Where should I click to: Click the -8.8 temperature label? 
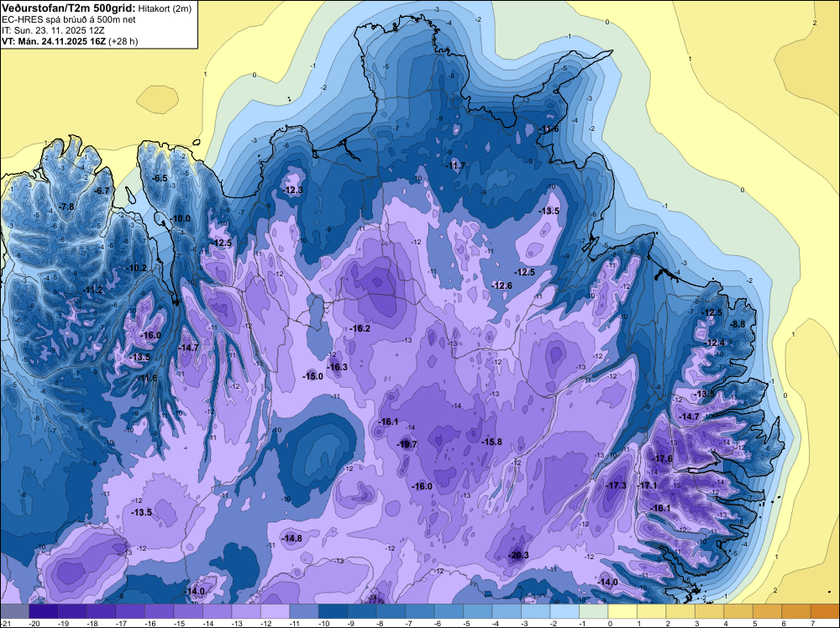(x=738, y=324)
